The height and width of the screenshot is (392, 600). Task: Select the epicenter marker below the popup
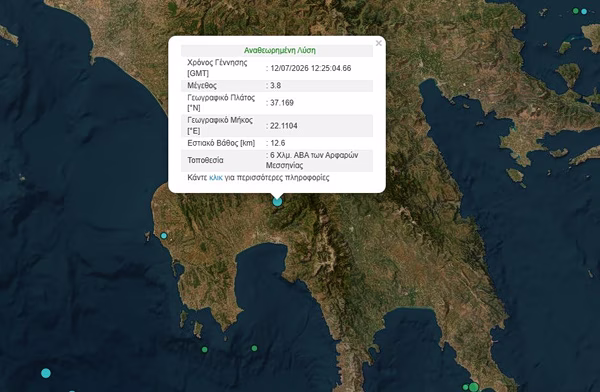[x=277, y=201]
